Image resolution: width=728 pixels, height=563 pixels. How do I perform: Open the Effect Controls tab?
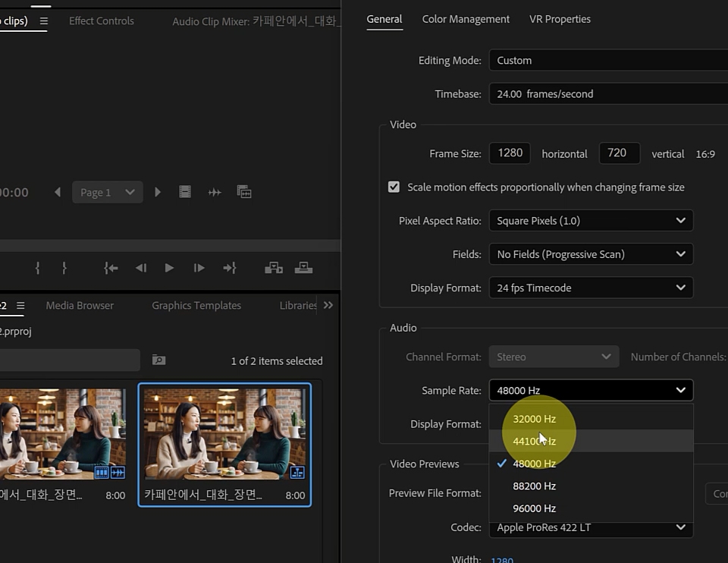coord(101,21)
